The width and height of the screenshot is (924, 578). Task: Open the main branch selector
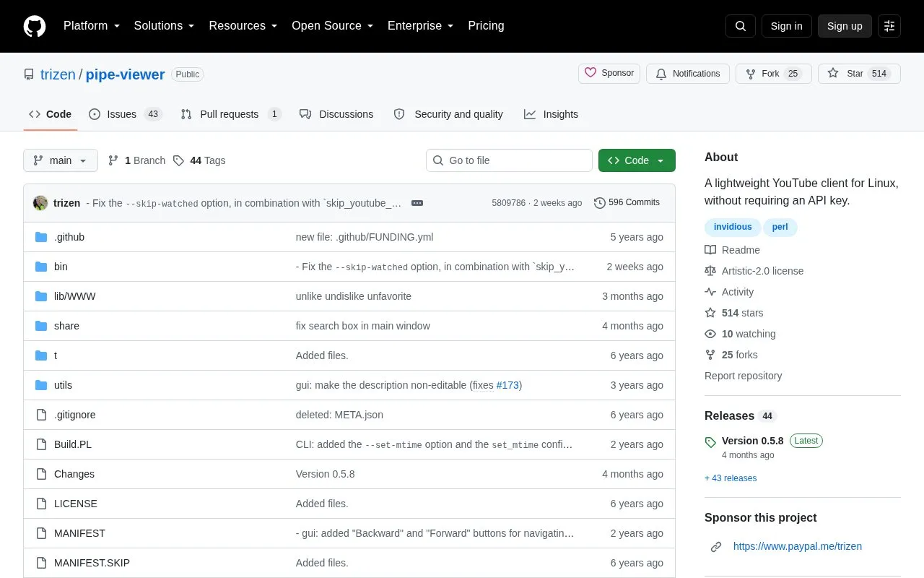click(x=61, y=160)
